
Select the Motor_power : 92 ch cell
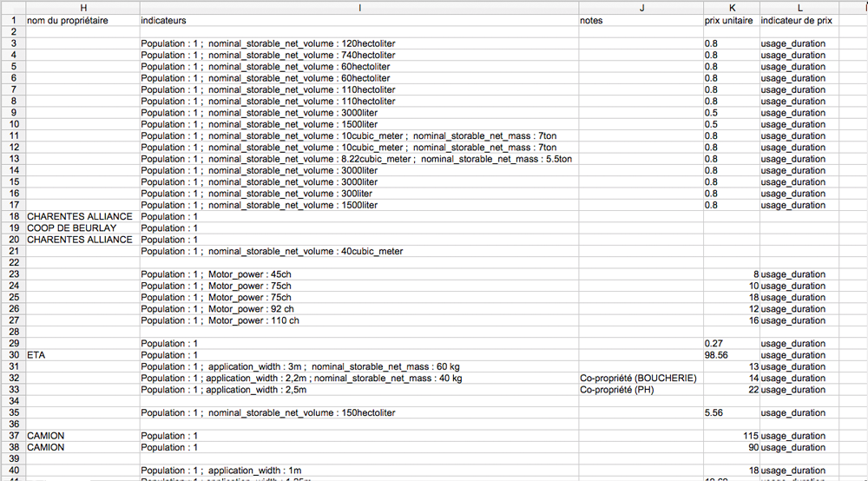[x=359, y=309]
